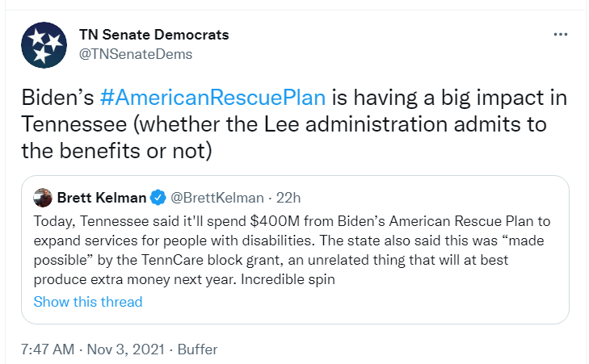Click the blue verified badge
Image resolution: width=589 pixels, height=364 pixels.
pyautogui.click(x=158, y=198)
